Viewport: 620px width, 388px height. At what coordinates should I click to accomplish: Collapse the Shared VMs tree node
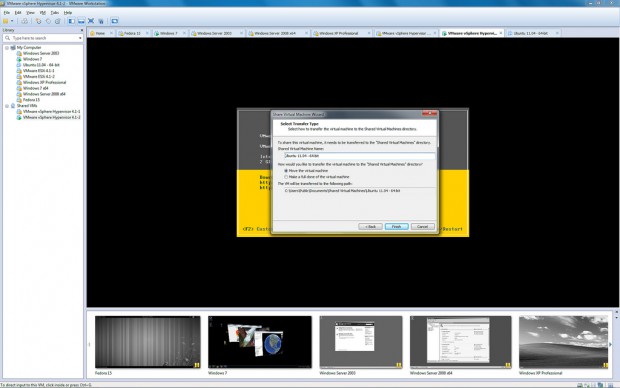click(x=7, y=106)
